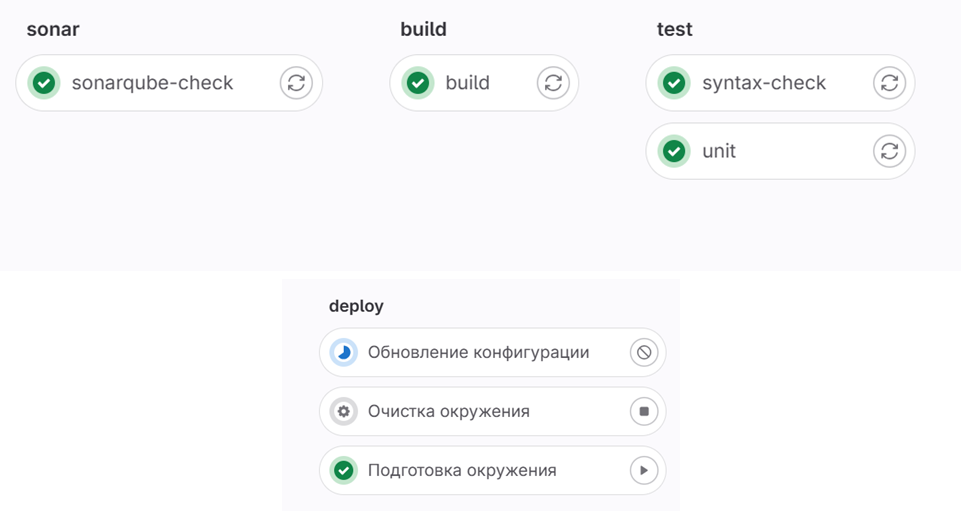961x511 pixels.
Task: Cancel the running Обновление конфигурации job
Action: pyautogui.click(x=644, y=353)
